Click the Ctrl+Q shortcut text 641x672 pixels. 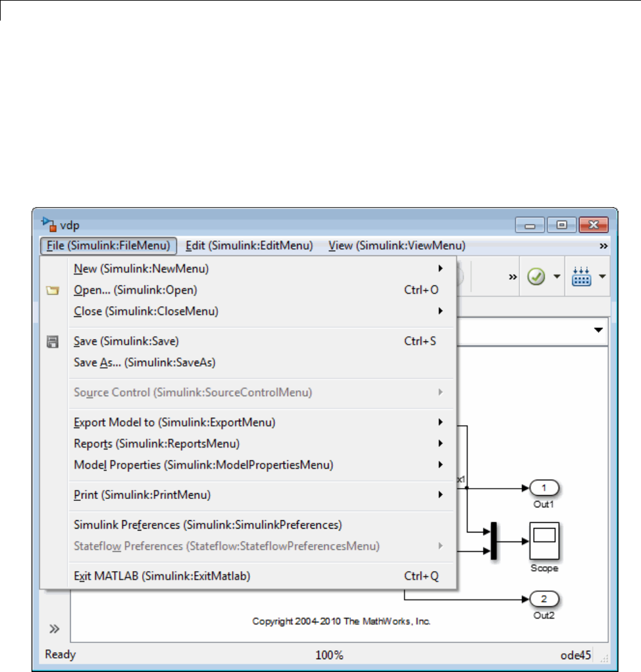click(x=421, y=576)
